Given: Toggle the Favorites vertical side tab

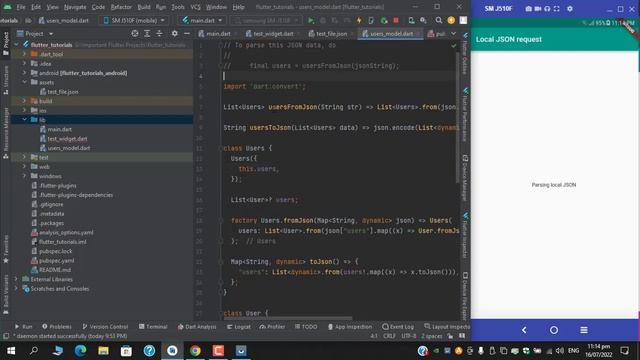Looking at the screenshot, I should [x=6, y=249].
